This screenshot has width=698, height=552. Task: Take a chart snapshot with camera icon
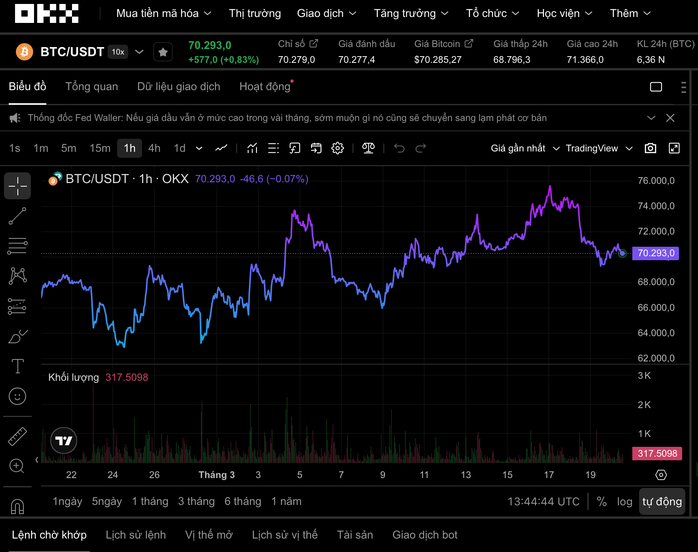pyautogui.click(x=650, y=148)
